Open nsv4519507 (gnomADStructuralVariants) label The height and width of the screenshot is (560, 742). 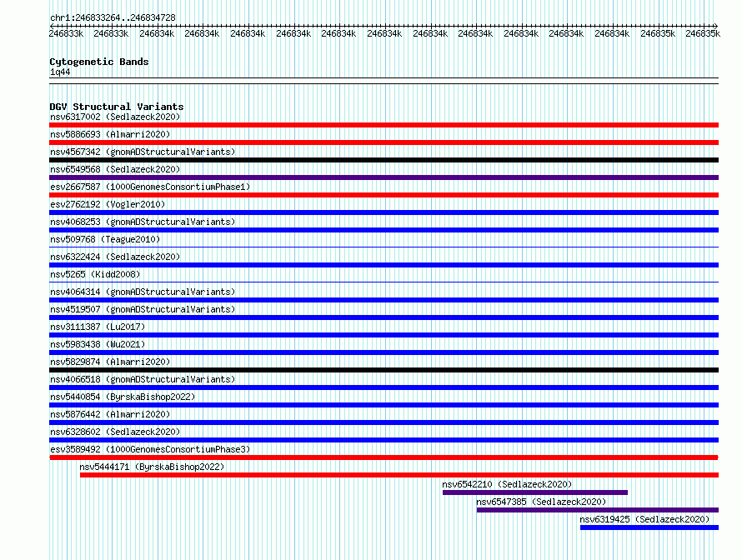click(x=143, y=309)
